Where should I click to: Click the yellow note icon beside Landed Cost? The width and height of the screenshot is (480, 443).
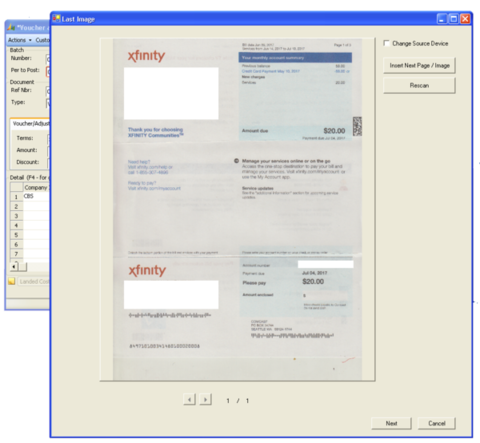coord(12,281)
